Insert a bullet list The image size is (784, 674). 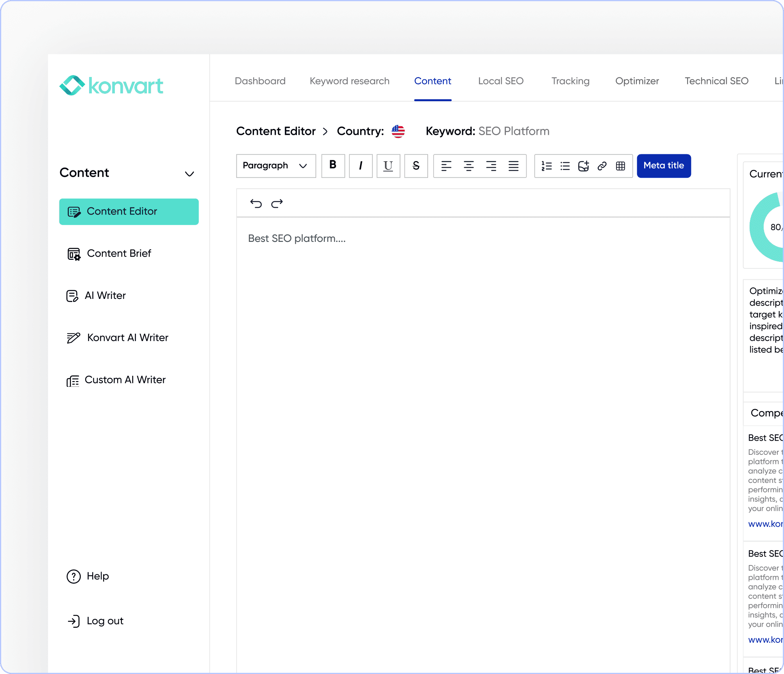[565, 166]
